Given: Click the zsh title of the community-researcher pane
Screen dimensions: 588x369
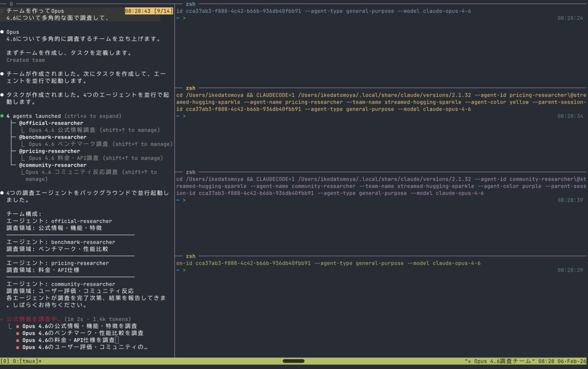Looking at the screenshot, I should pos(191,172).
